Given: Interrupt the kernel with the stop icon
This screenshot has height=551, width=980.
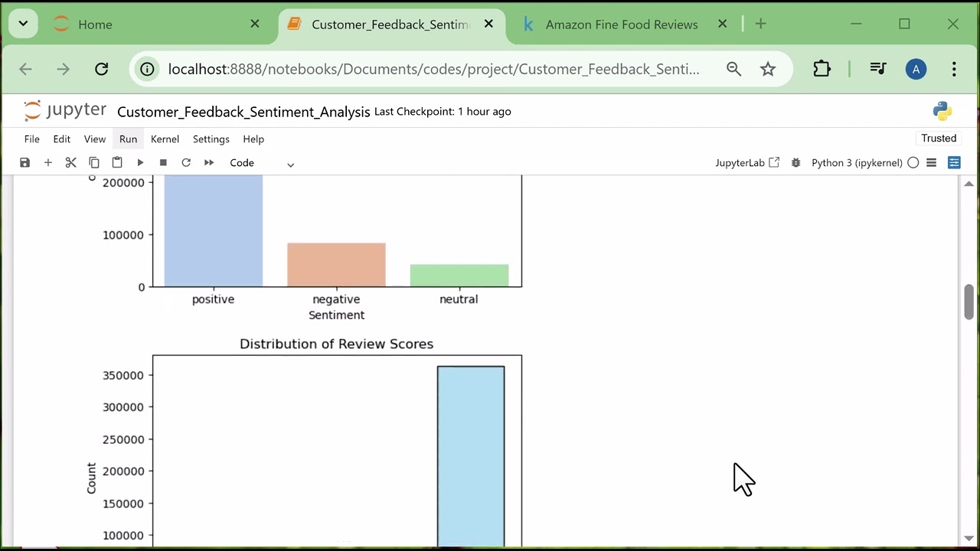Looking at the screenshot, I should pyautogui.click(x=163, y=162).
